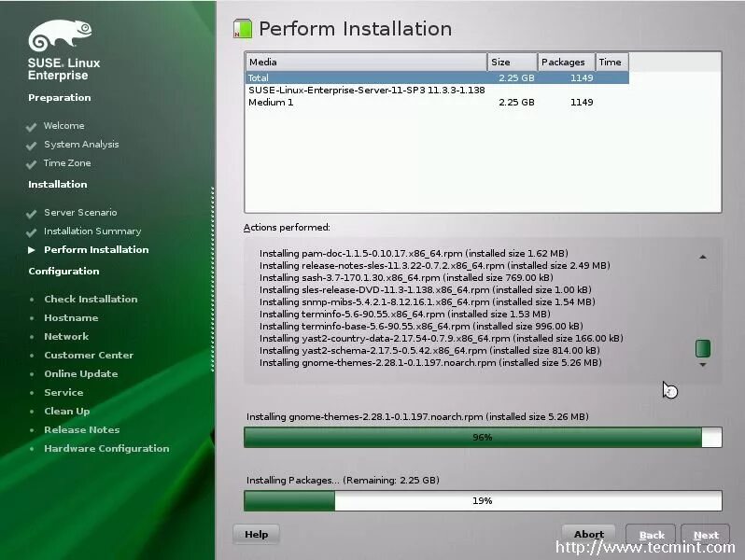Screen dimensions: 745x560
Task: Click the release-notes-sles install log line
Action: pyautogui.click(x=435, y=265)
